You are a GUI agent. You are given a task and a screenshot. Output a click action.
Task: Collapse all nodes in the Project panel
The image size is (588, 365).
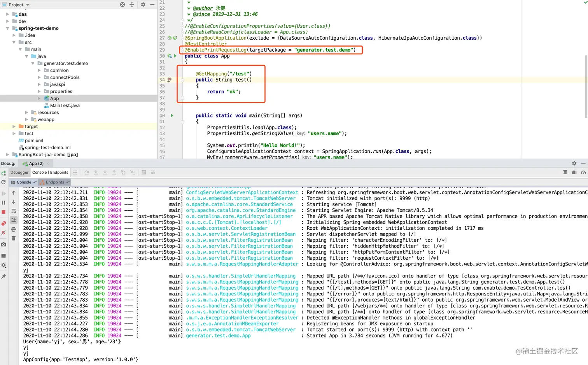pos(132,5)
